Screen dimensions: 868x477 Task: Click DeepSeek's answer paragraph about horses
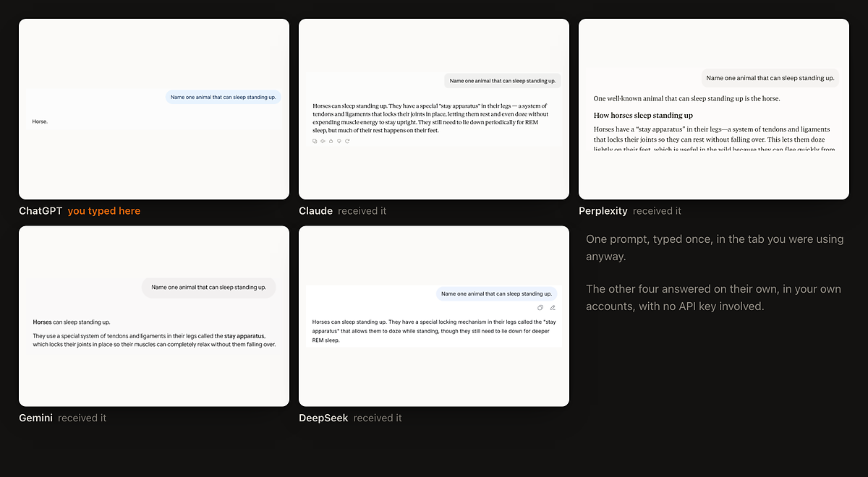(434, 330)
